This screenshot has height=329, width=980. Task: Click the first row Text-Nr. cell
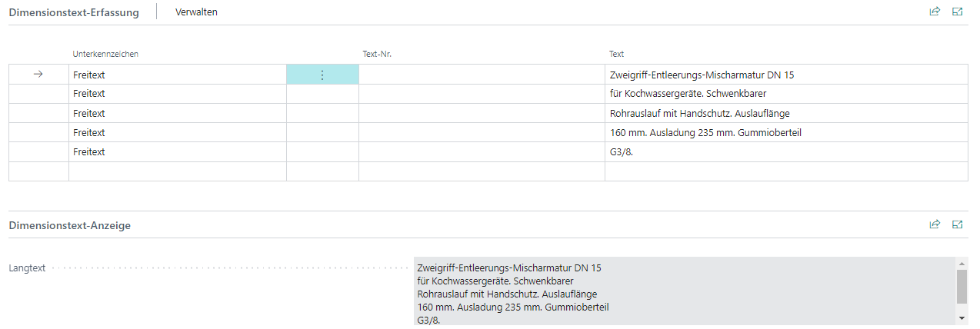pyautogui.click(x=481, y=75)
